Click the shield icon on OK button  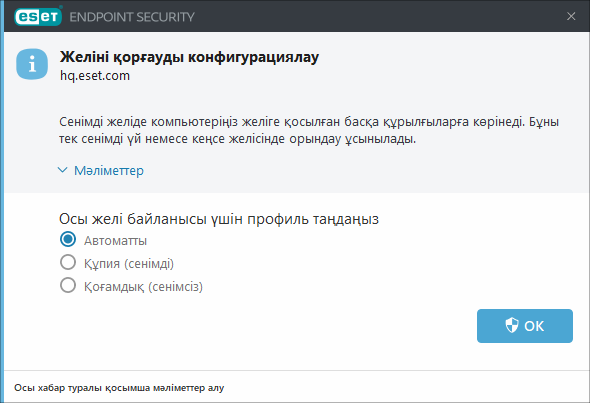pos(512,325)
